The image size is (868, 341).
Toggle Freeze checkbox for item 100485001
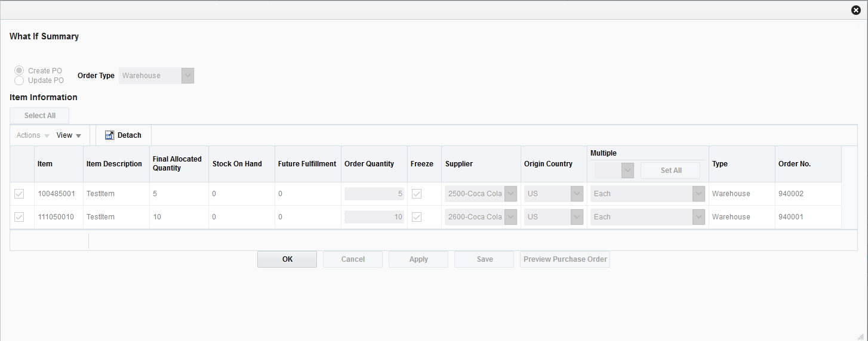[417, 194]
